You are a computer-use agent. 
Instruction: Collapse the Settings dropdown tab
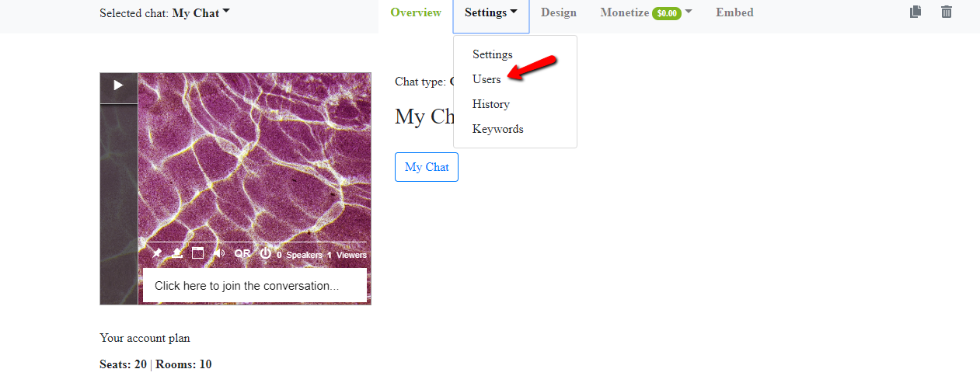tap(491, 12)
